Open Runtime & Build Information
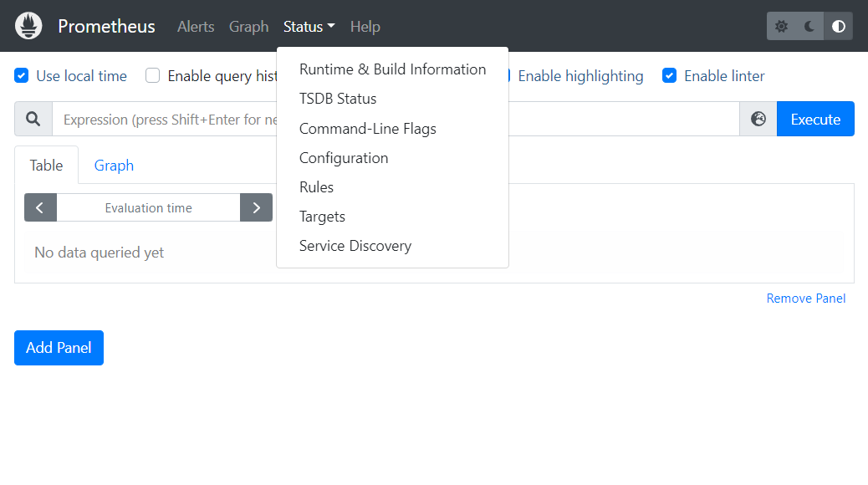This screenshot has height=485, width=868. [x=392, y=69]
